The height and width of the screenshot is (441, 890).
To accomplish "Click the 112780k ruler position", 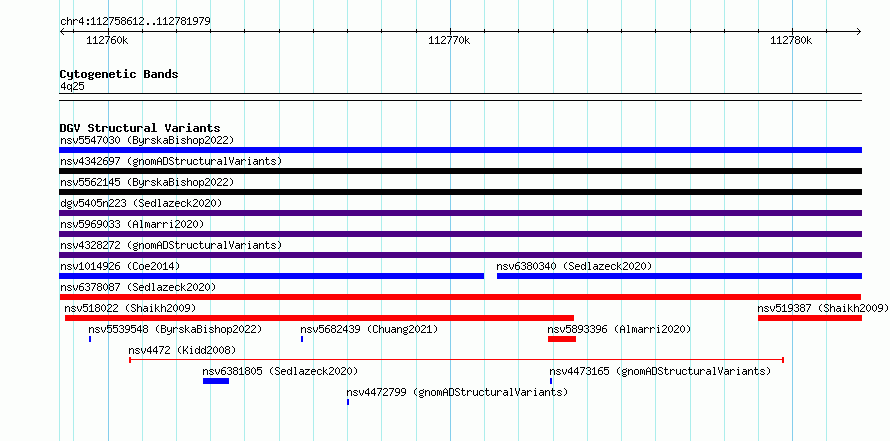I will pyautogui.click(x=791, y=40).
